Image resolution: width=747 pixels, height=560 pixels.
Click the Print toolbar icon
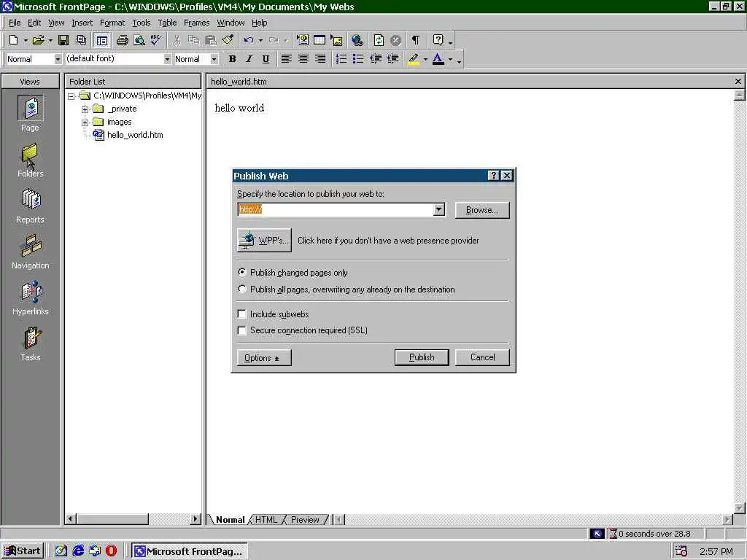(123, 41)
